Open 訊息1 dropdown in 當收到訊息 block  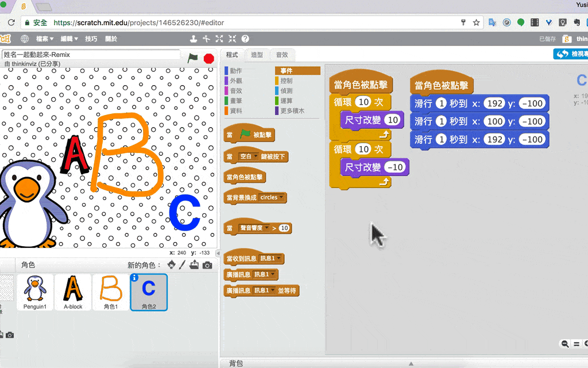(x=270, y=258)
